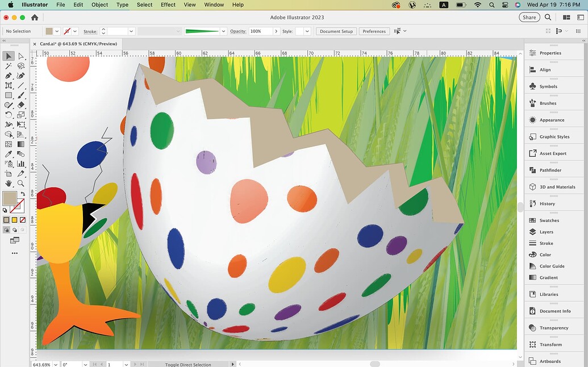The height and width of the screenshot is (367, 588).
Task: Pick the Pen tool
Action: pos(9,75)
